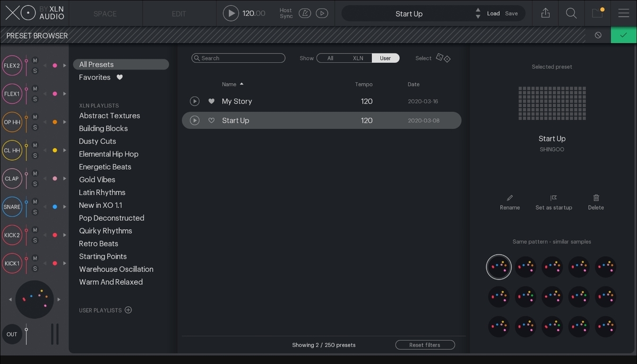Select All Presets in the sidebar
Viewport: 637px width, 364px height.
click(x=120, y=64)
